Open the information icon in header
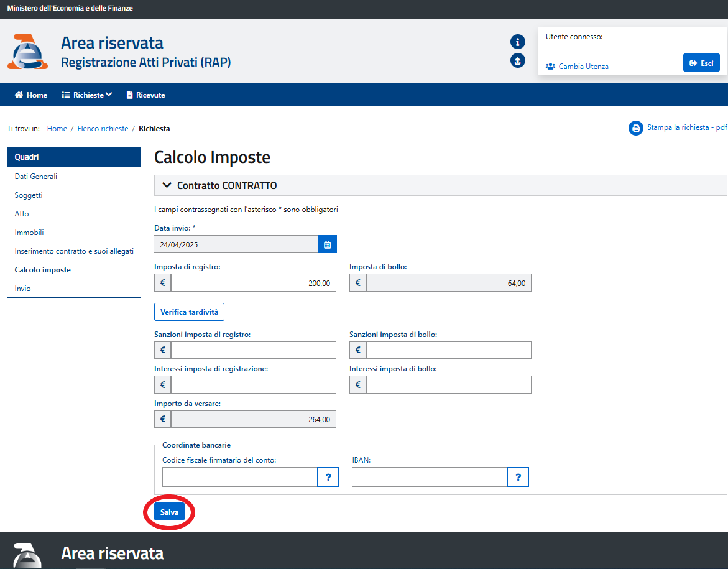 click(x=518, y=42)
